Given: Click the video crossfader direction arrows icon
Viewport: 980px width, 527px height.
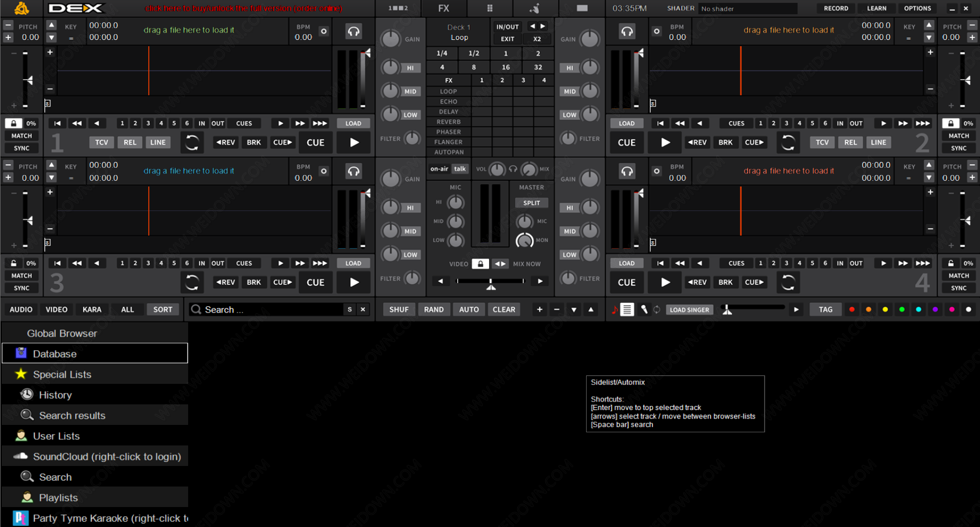Looking at the screenshot, I should [x=500, y=263].
